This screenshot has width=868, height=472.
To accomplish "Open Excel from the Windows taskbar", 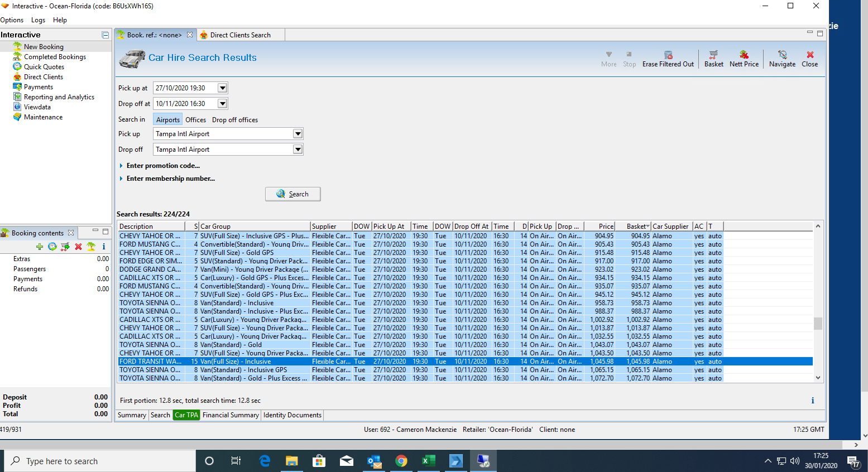I will (428, 461).
